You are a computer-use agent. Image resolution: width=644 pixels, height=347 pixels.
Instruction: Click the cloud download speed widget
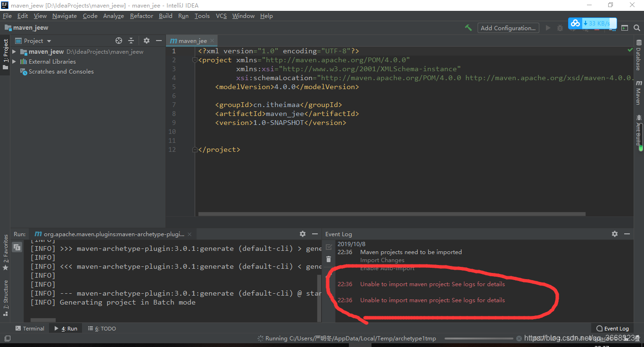point(592,23)
